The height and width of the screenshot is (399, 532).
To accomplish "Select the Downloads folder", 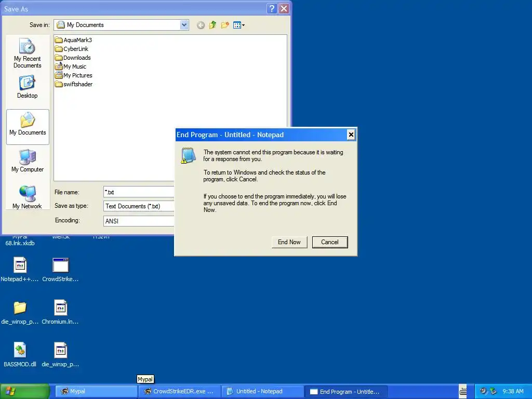I will [73, 58].
